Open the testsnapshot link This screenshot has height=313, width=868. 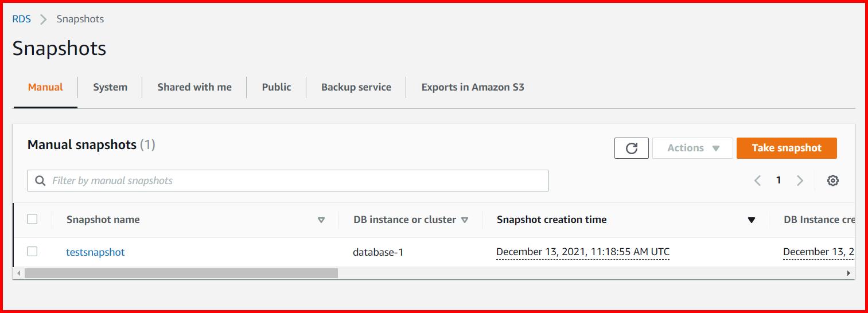pyautogui.click(x=95, y=252)
